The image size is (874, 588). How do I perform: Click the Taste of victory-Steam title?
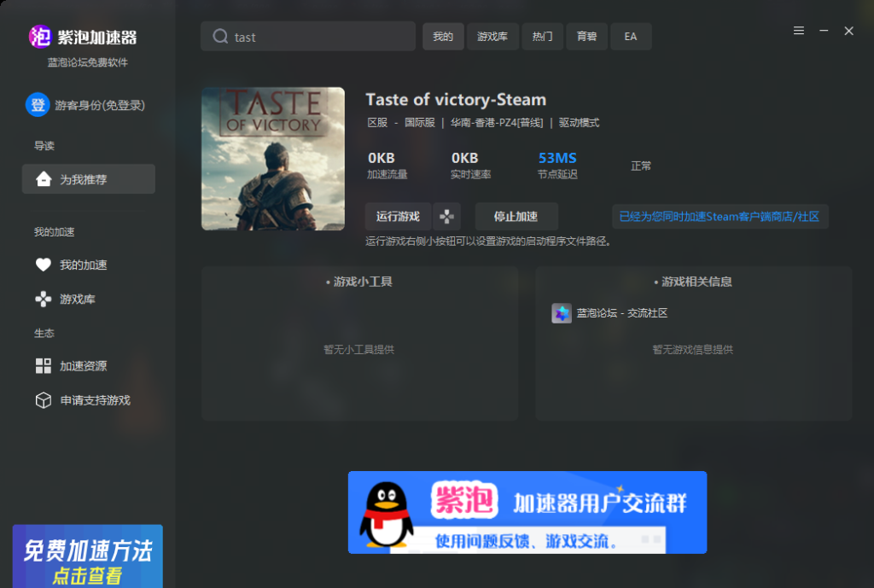click(x=456, y=100)
